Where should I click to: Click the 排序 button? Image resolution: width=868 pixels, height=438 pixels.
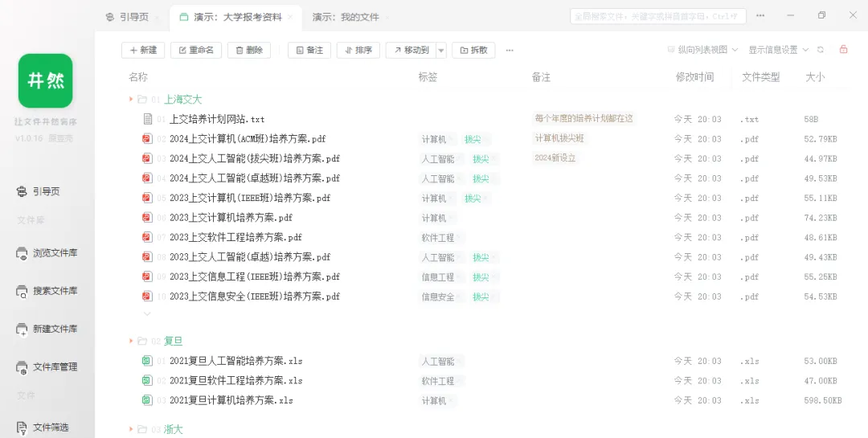click(x=358, y=51)
